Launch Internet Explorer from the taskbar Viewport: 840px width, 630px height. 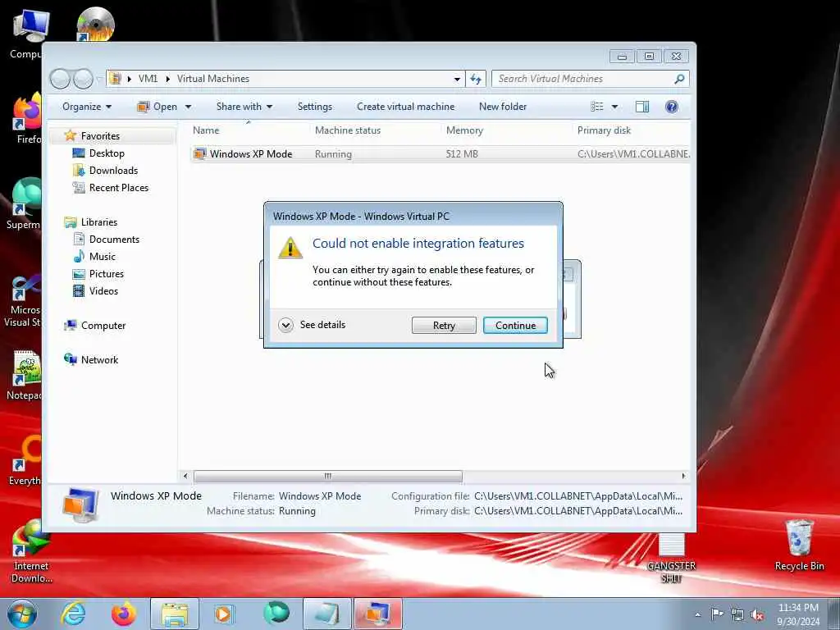click(73, 614)
